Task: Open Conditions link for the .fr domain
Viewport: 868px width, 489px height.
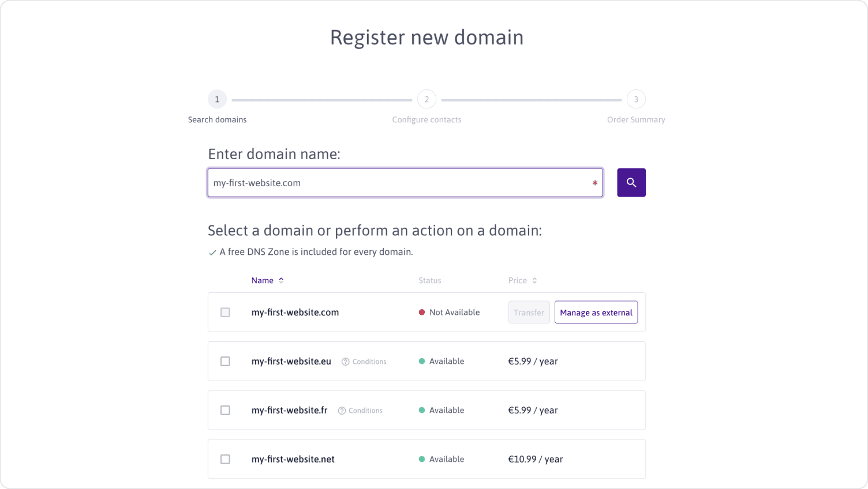Action: click(x=365, y=411)
